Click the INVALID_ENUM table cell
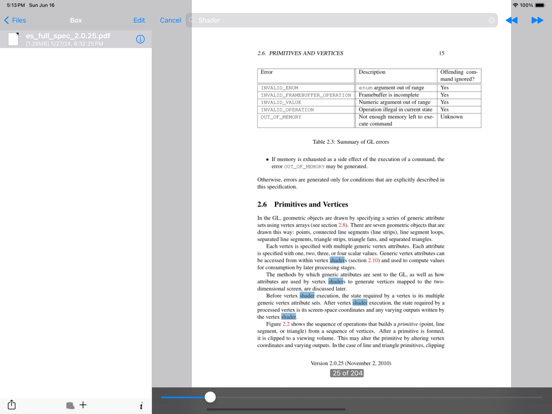The height and width of the screenshot is (414, 552). (306, 88)
